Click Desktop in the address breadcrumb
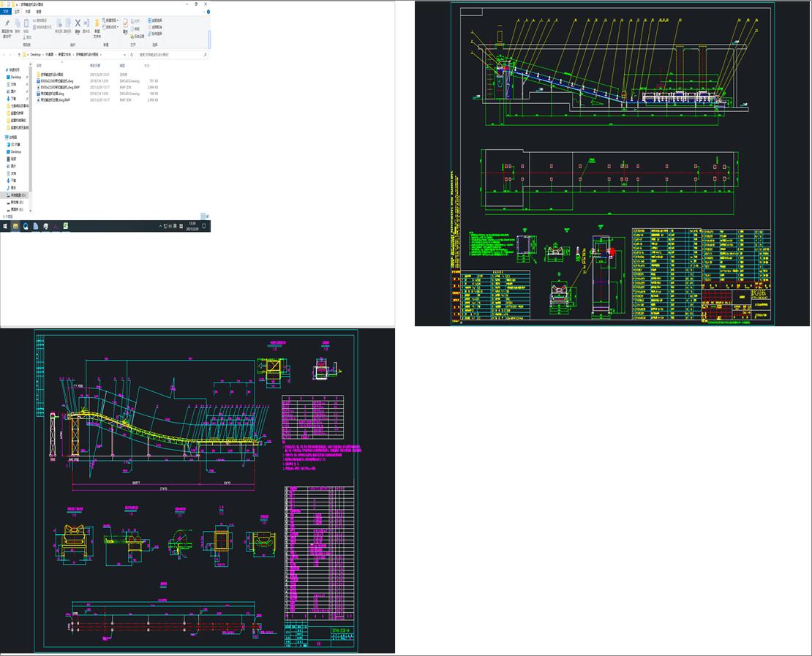The width and height of the screenshot is (812, 656). coord(36,54)
